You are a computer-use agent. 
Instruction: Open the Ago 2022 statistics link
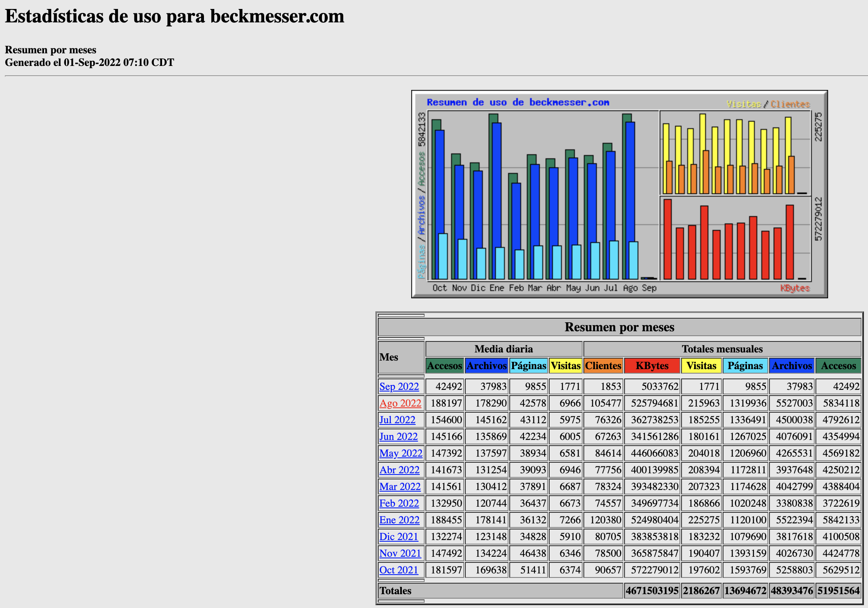click(x=400, y=403)
